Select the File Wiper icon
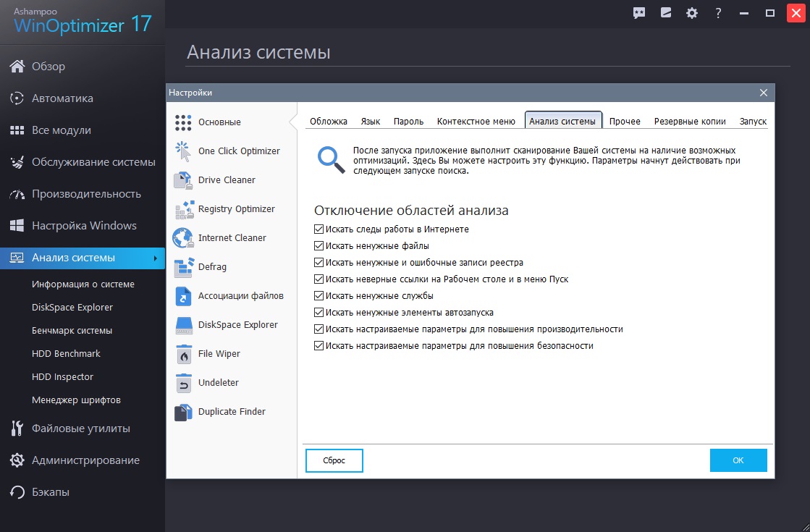 [184, 354]
